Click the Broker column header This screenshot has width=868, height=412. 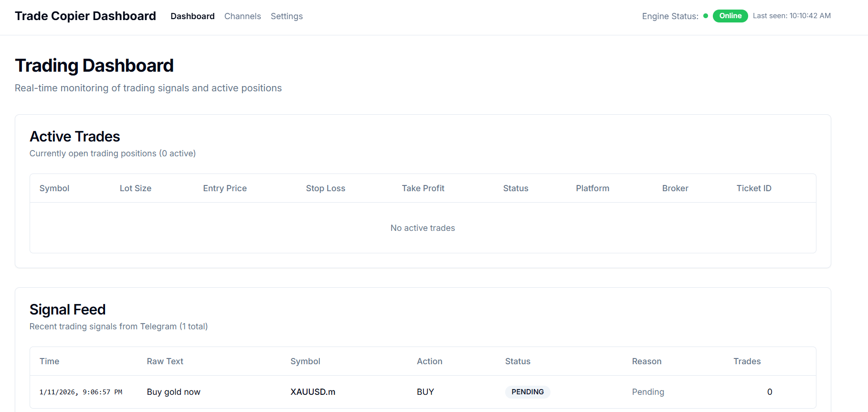click(x=675, y=188)
